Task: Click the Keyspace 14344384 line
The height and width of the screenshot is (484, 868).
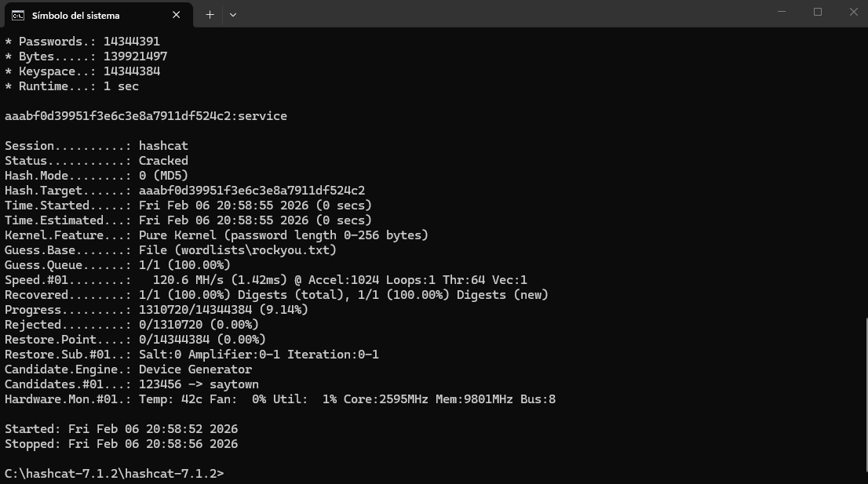Action: pos(82,71)
